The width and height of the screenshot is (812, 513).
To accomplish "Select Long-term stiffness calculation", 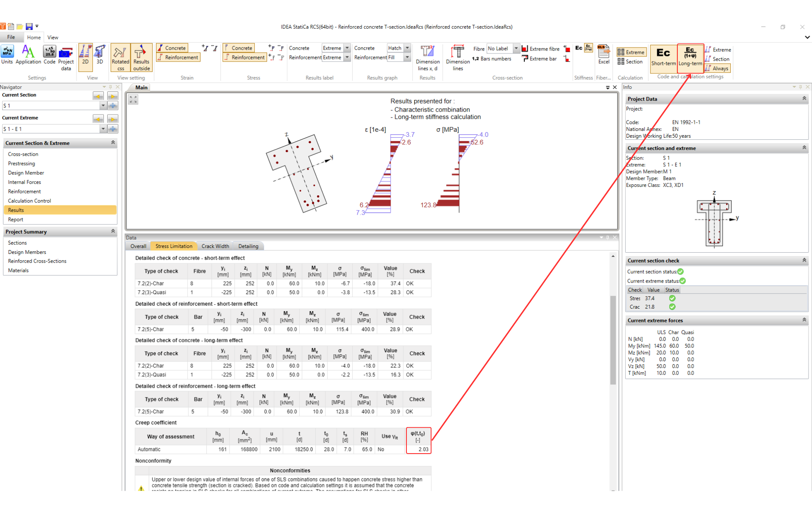I will point(690,56).
